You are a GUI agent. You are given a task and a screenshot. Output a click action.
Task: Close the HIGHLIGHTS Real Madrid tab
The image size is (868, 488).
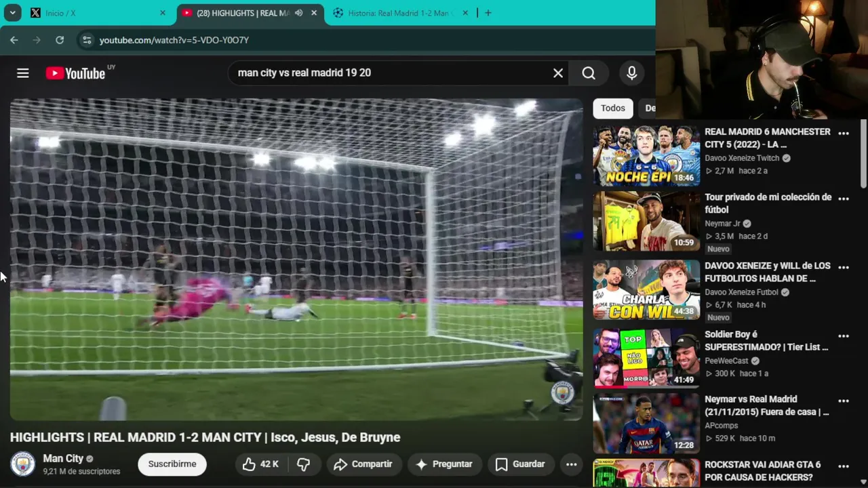pos(314,13)
